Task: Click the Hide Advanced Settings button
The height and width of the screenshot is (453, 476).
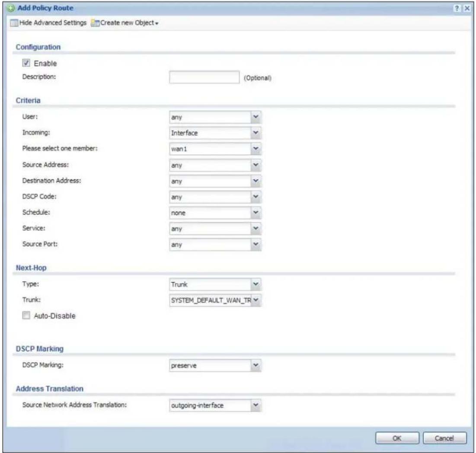Action: point(48,23)
